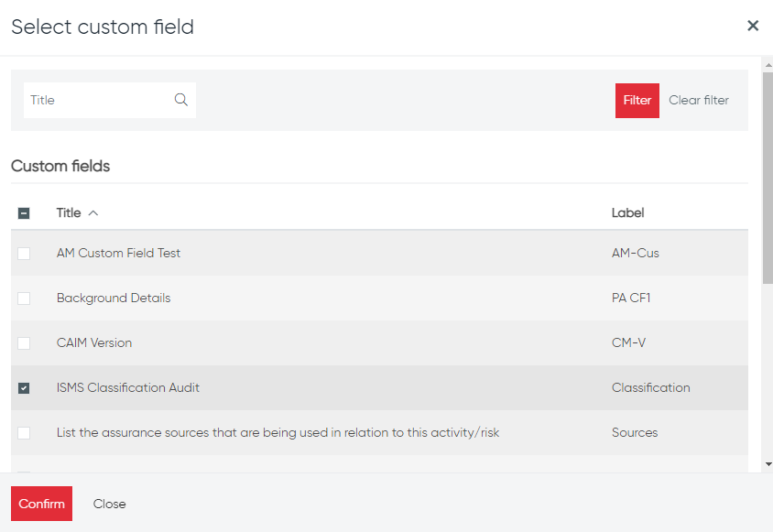
Task: Click the vertical scrollbar thumb
Action: pyautogui.click(x=768, y=178)
